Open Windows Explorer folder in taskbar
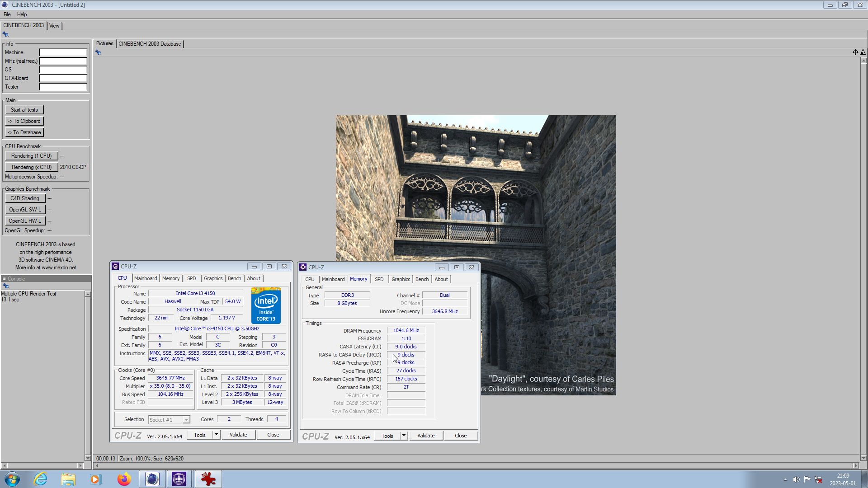The image size is (868, 488). click(68, 479)
